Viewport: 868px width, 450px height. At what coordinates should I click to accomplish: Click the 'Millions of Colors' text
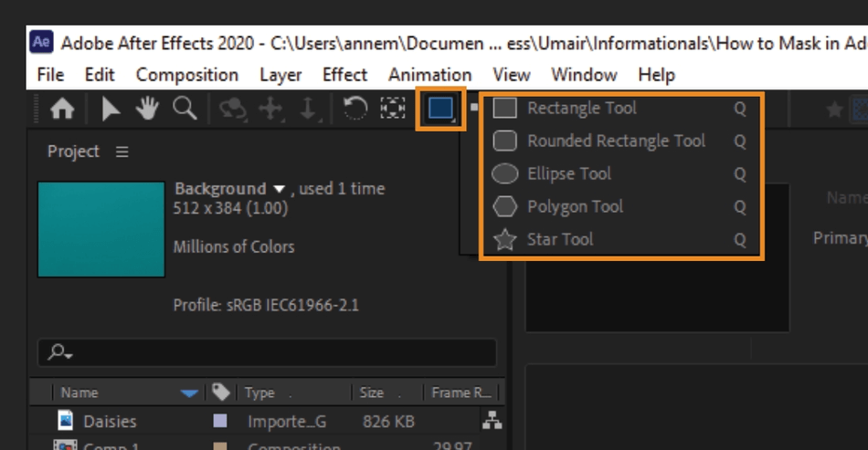pos(234,246)
